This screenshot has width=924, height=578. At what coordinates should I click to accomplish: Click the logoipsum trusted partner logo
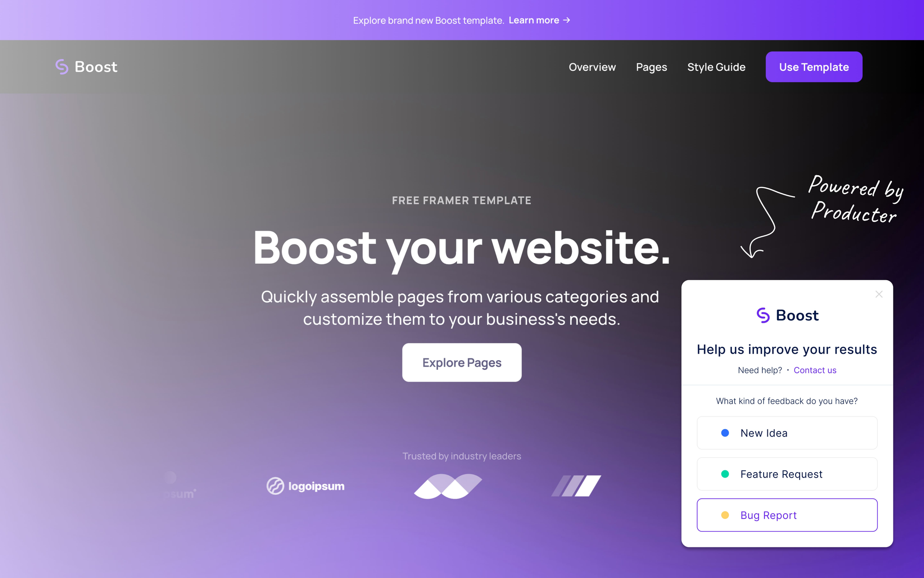(x=305, y=486)
